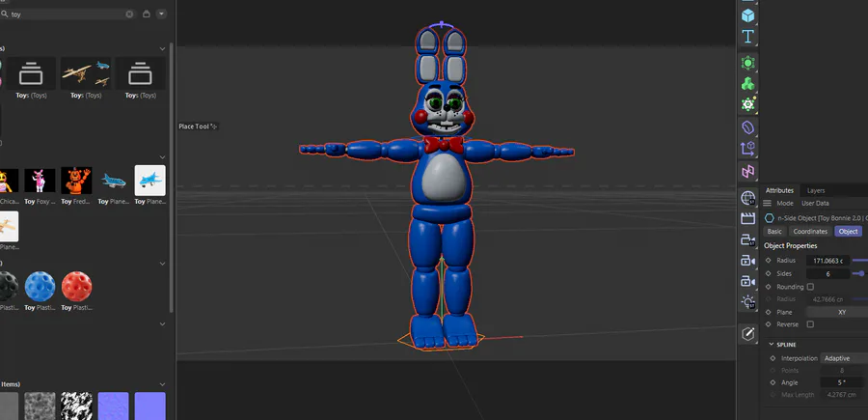Toggle keyframe diamond next to Interpolation

[773, 358]
